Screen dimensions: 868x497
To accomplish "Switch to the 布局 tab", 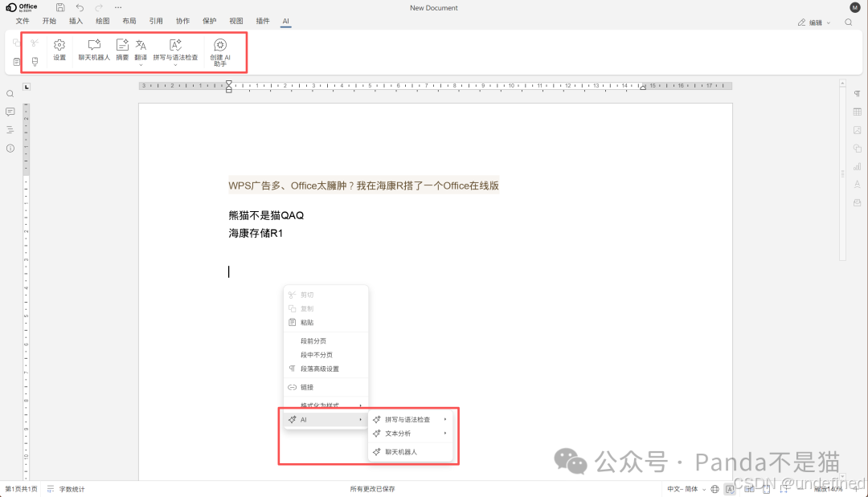I will 129,21.
